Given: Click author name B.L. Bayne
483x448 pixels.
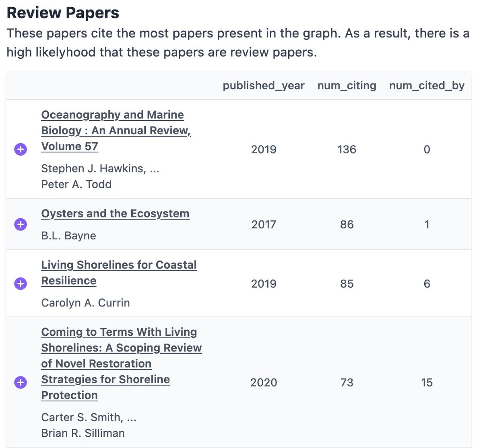Looking at the screenshot, I should 68,236.
